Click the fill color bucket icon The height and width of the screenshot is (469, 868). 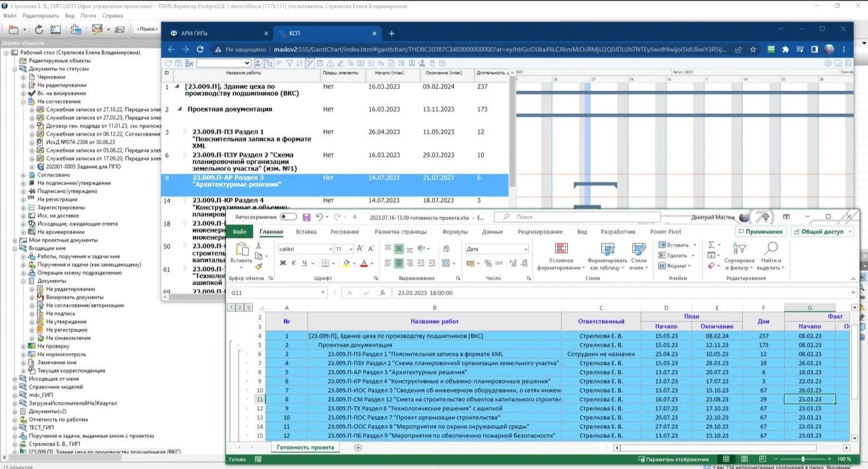(x=346, y=263)
